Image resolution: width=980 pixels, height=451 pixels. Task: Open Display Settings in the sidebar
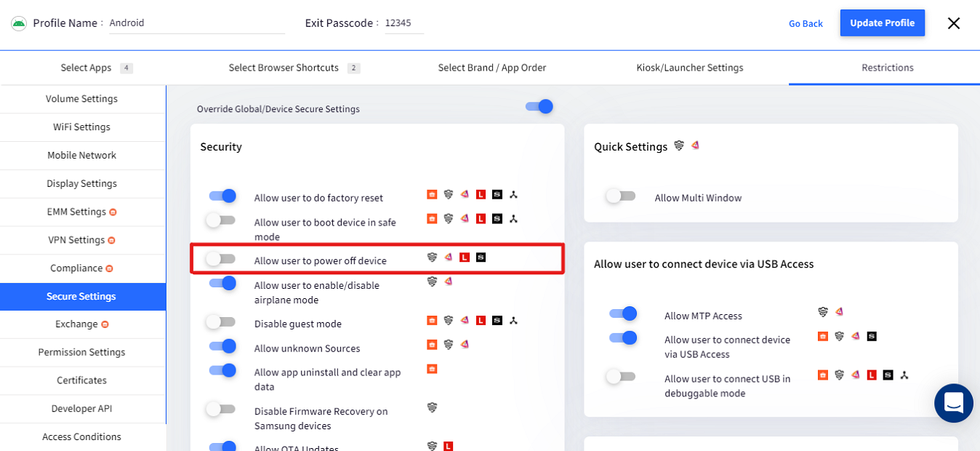coord(82,184)
